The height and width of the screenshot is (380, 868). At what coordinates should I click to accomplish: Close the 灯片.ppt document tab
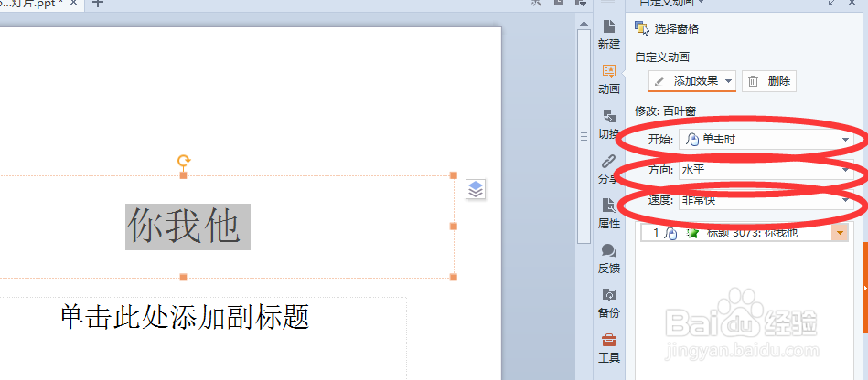(x=73, y=4)
